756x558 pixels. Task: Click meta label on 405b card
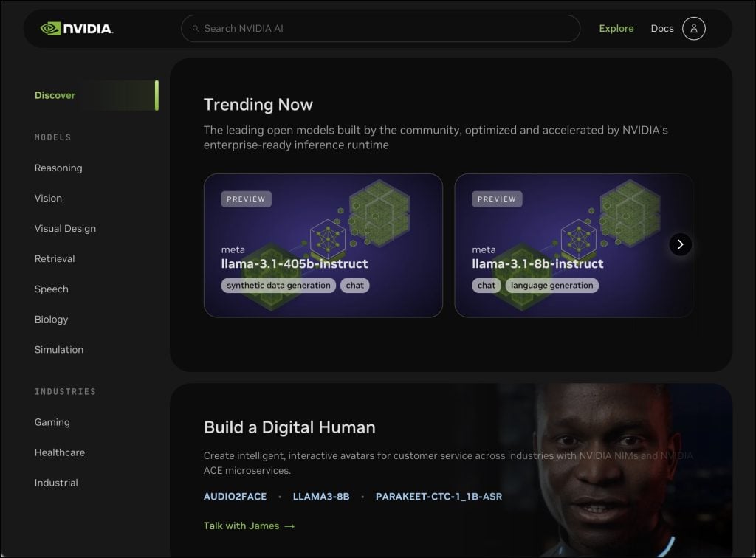[x=233, y=249]
